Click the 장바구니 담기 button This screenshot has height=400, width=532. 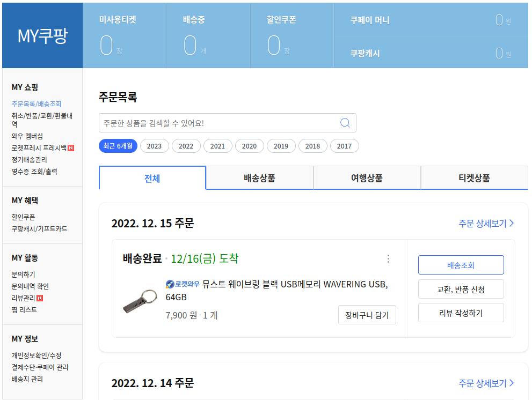click(x=367, y=315)
